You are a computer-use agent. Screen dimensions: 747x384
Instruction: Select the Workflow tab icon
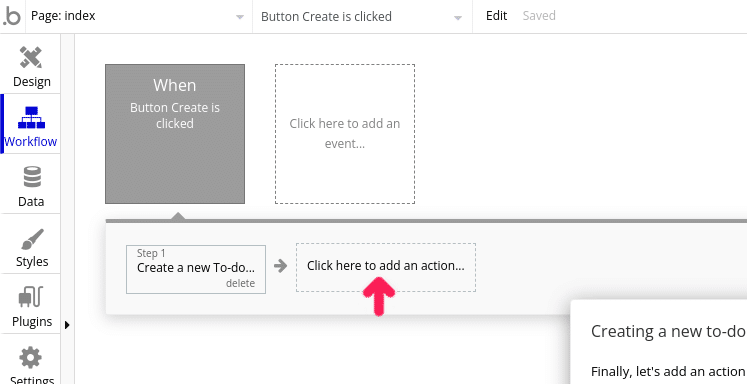click(31, 117)
